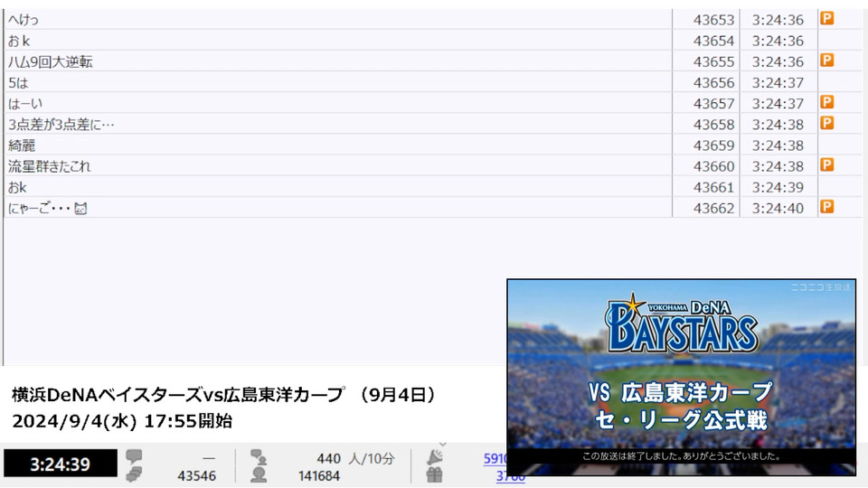Click the start date 2024/9/4(水) 17:55開始
868x488 pixels.
(x=122, y=421)
